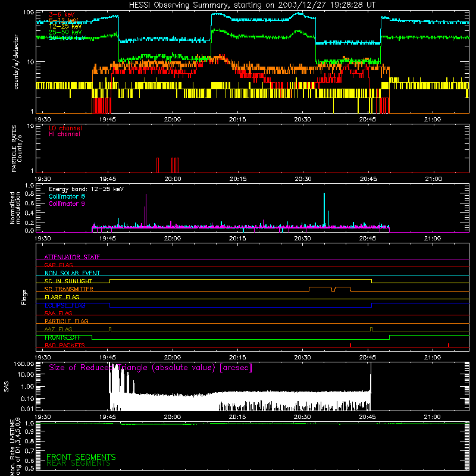Click the SAS y-axis label

tap(7, 387)
